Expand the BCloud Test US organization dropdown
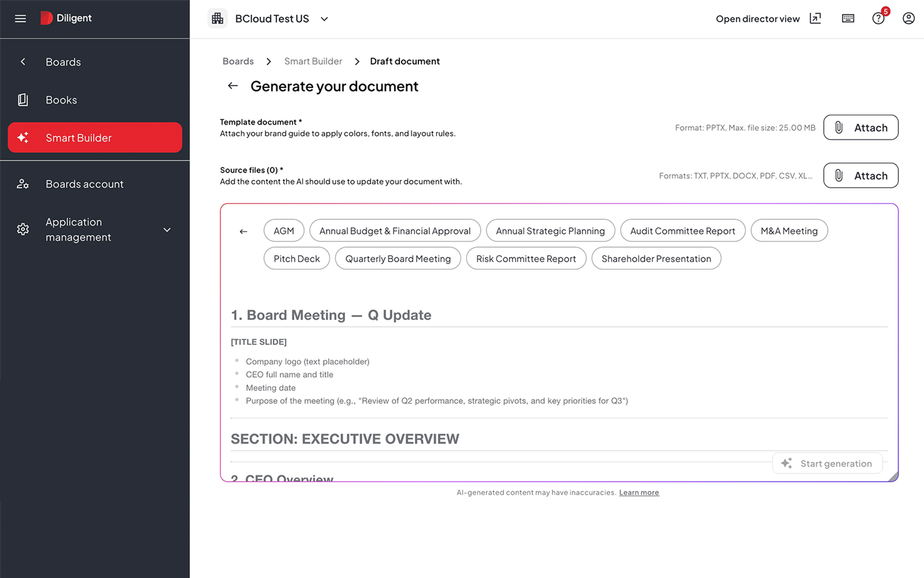Screen dimensions: 924x578 pyautogui.click(x=324, y=19)
